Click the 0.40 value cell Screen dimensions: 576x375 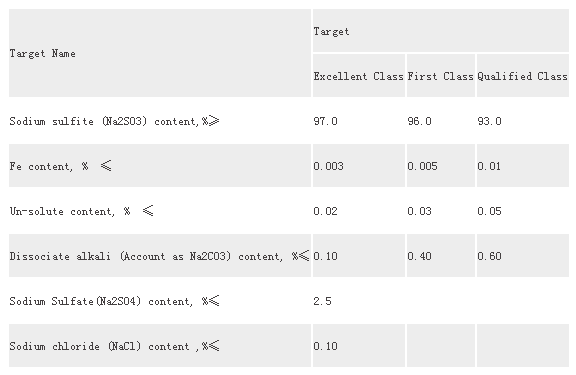pos(441,256)
